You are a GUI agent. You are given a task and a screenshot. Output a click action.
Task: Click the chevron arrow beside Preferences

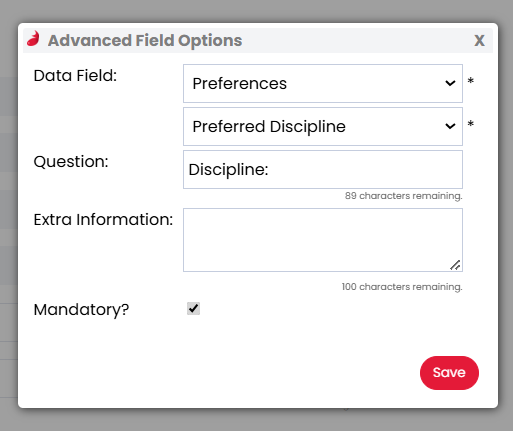pyautogui.click(x=450, y=83)
